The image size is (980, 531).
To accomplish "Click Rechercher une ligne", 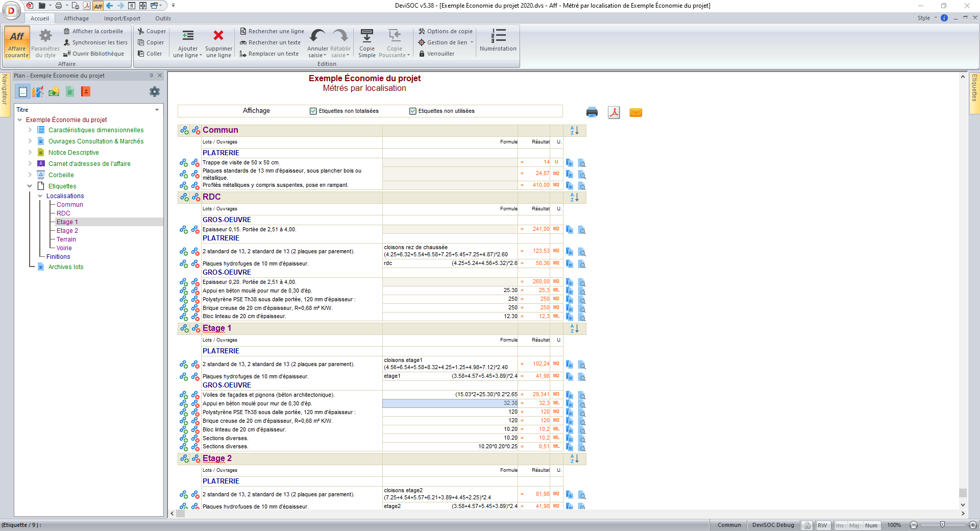I will 272,31.
